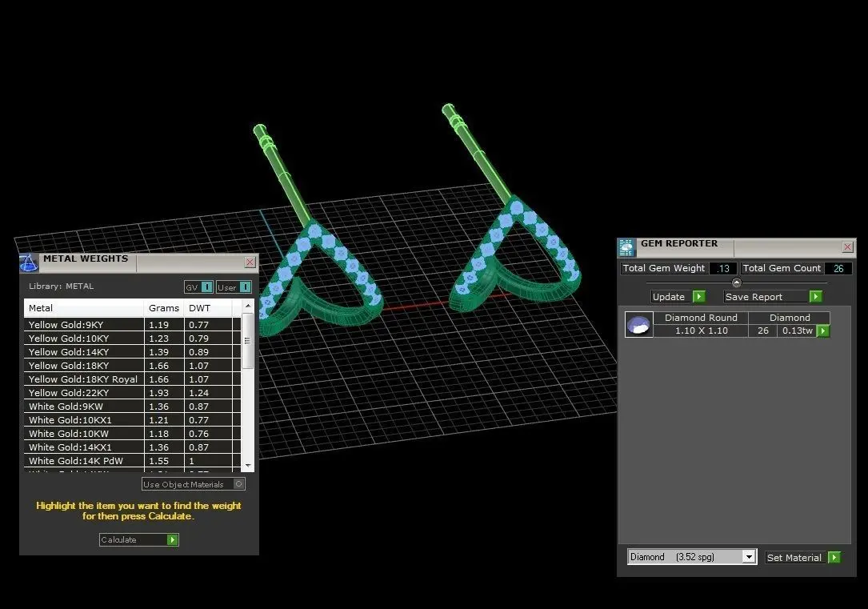
Task: Select the Yellow Gold:18KY Royal row
Action: 132,379
